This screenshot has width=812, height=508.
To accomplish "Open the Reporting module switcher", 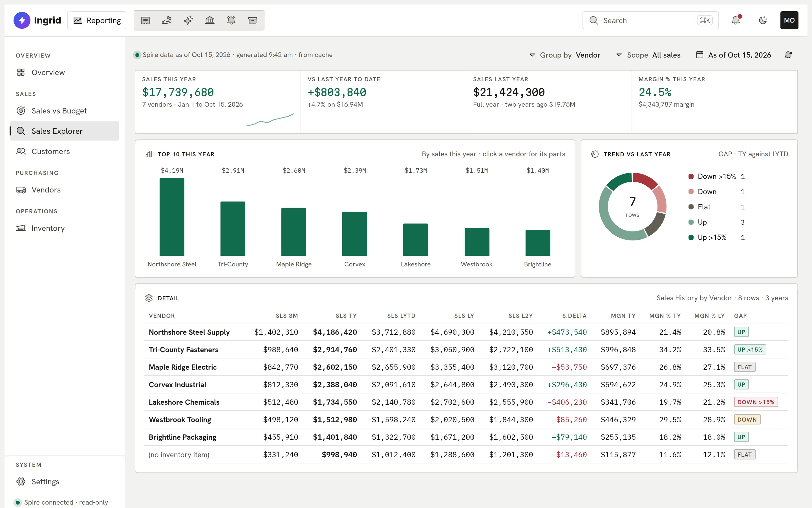I will point(97,21).
